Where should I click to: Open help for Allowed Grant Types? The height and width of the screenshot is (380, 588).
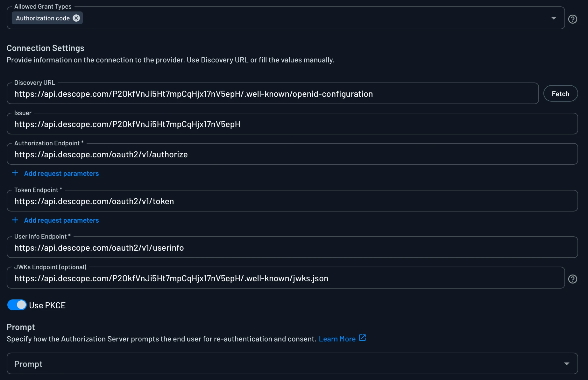pos(573,19)
